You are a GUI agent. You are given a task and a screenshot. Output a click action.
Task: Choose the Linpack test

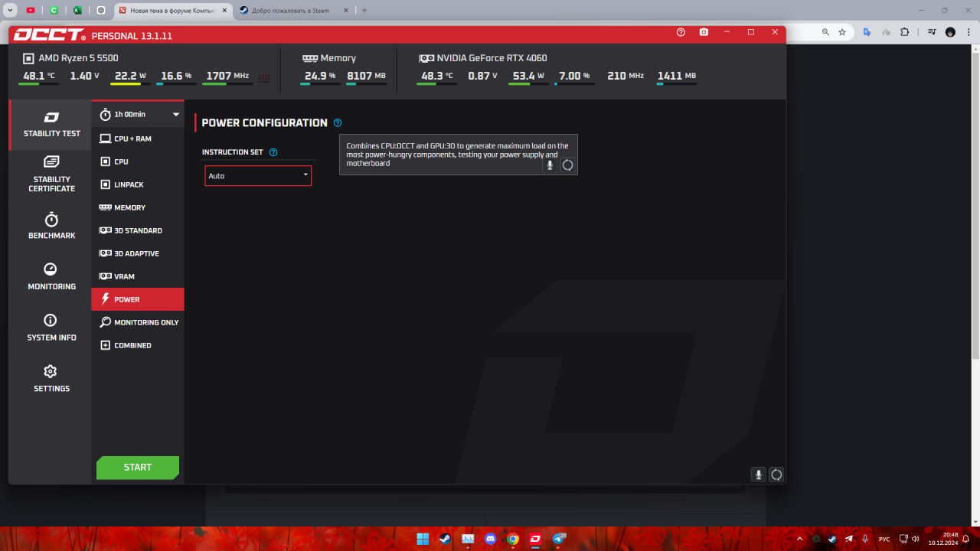point(138,184)
